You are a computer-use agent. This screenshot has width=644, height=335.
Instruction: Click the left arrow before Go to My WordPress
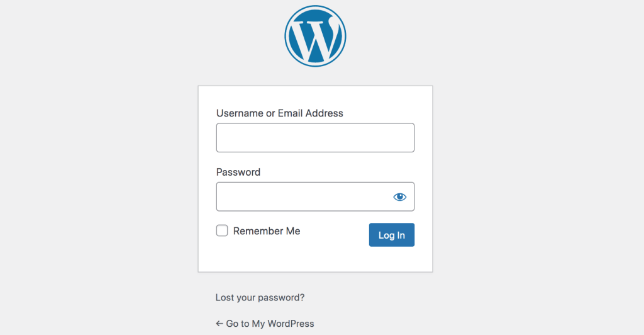219,324
